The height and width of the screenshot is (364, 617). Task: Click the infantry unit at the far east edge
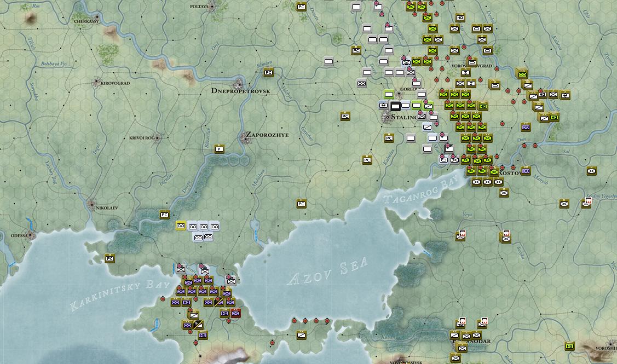click(x=591, y=171)
